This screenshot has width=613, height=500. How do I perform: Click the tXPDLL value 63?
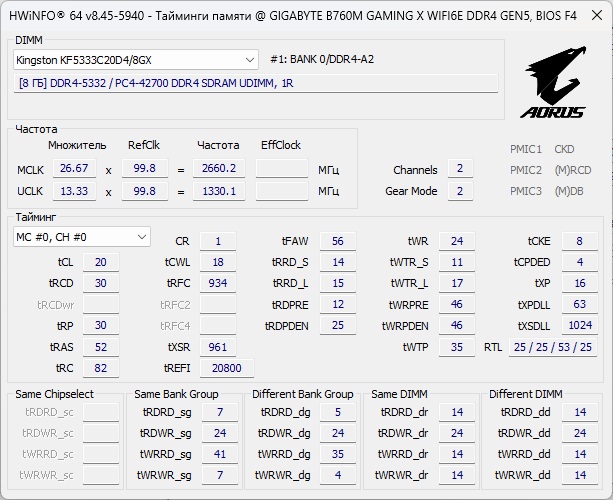coord(580,305)
